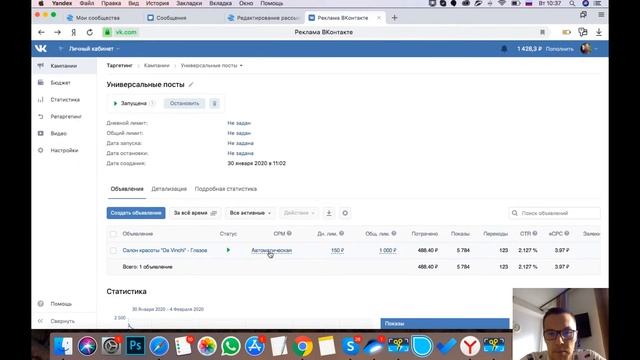Open Spotlight search in menu bar
Viewport: 640px width, 360px height.
coord(572,3)
